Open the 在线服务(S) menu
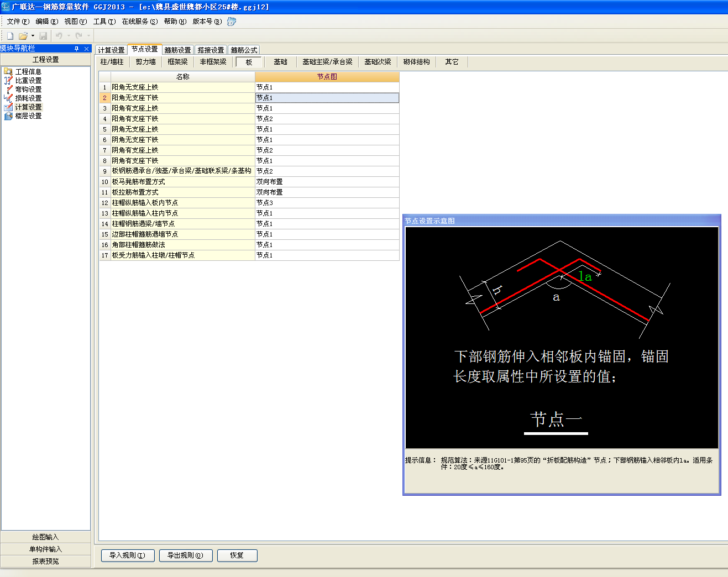 pos(140,22)
